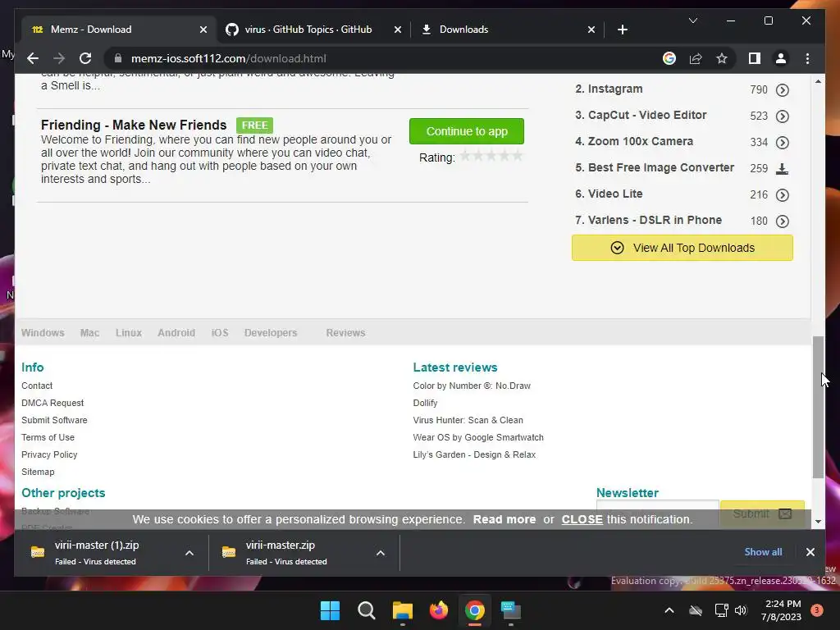Close the GitHub Topics tab
Screen dimensions: 840x630
(x=398, y=30)
